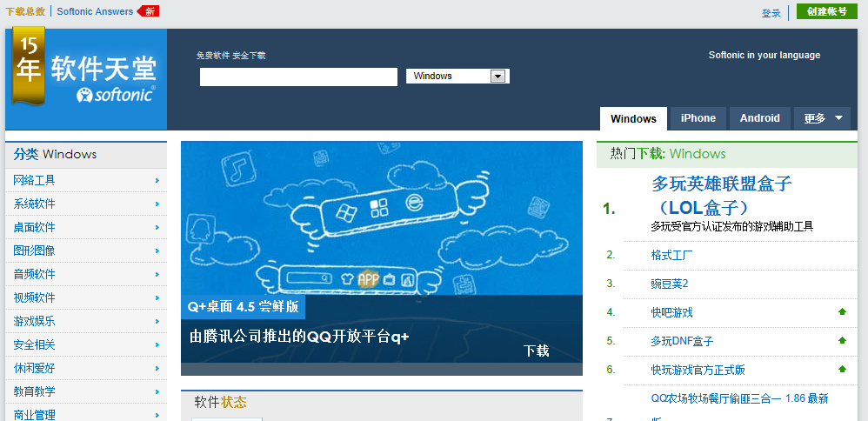Open the 商业管理 category
868x421 pixels.
(34, 415)
